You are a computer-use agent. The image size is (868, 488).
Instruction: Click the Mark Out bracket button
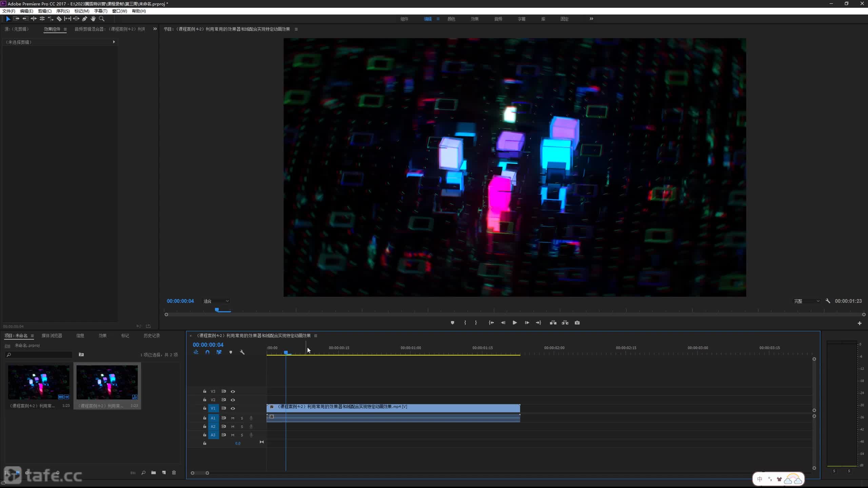pyautogui.click(x=476, y=323)
